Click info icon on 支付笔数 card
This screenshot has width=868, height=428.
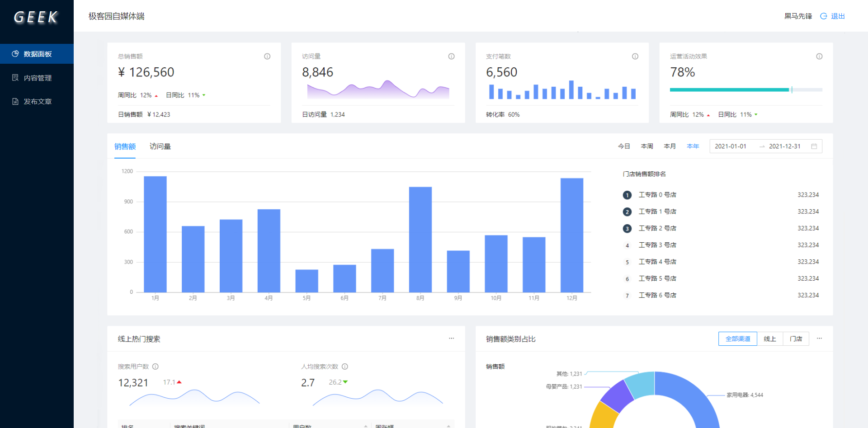coord(635,56)
